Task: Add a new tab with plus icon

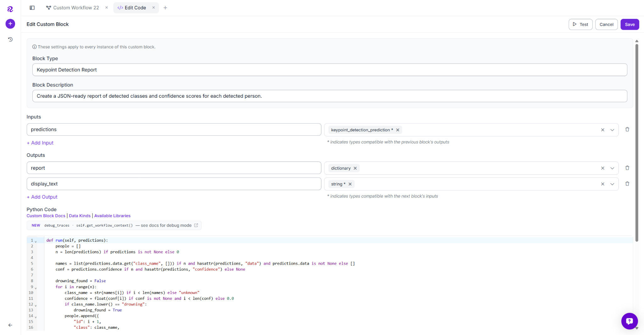Action: (x=165, y=8)
